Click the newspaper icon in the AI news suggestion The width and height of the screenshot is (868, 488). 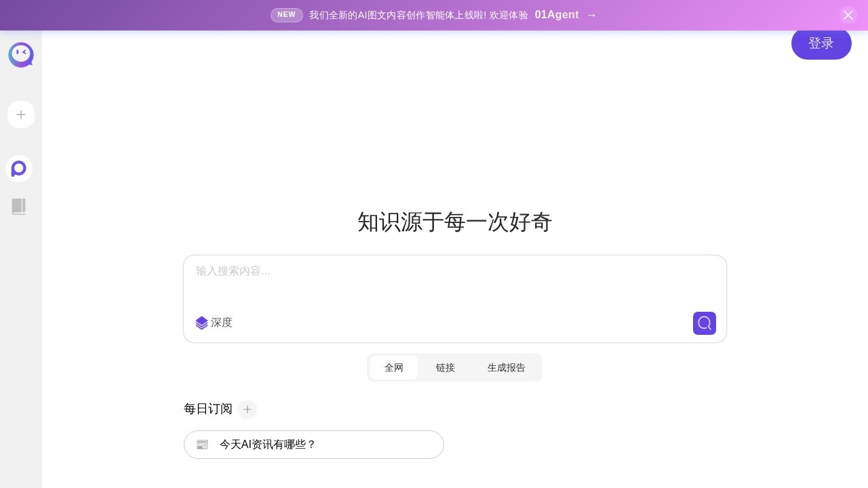coord(202,445)
